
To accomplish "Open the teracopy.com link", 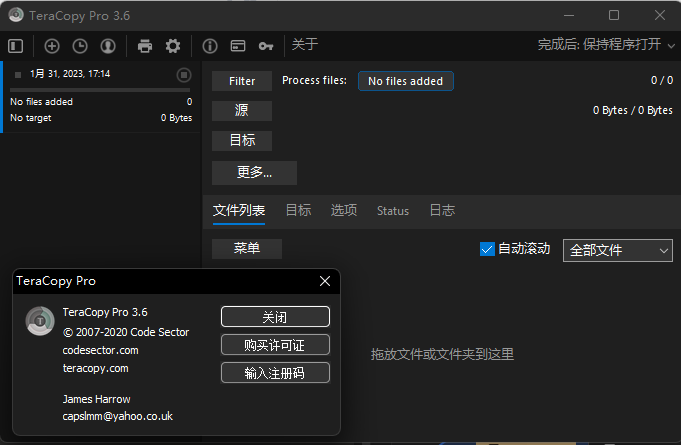I will pos(96,369).
